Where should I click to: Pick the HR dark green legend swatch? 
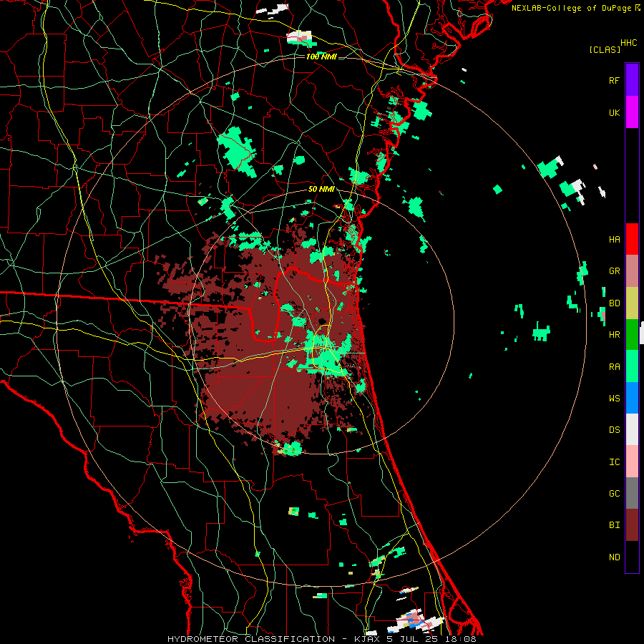pyautogui.click(x=632, y=335)
